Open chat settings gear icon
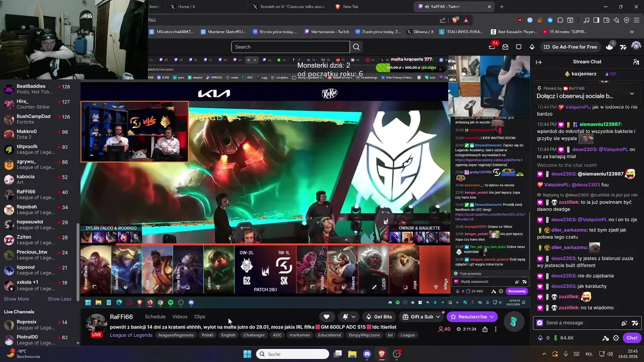The image size is (644, 362). tap(616, 338)
